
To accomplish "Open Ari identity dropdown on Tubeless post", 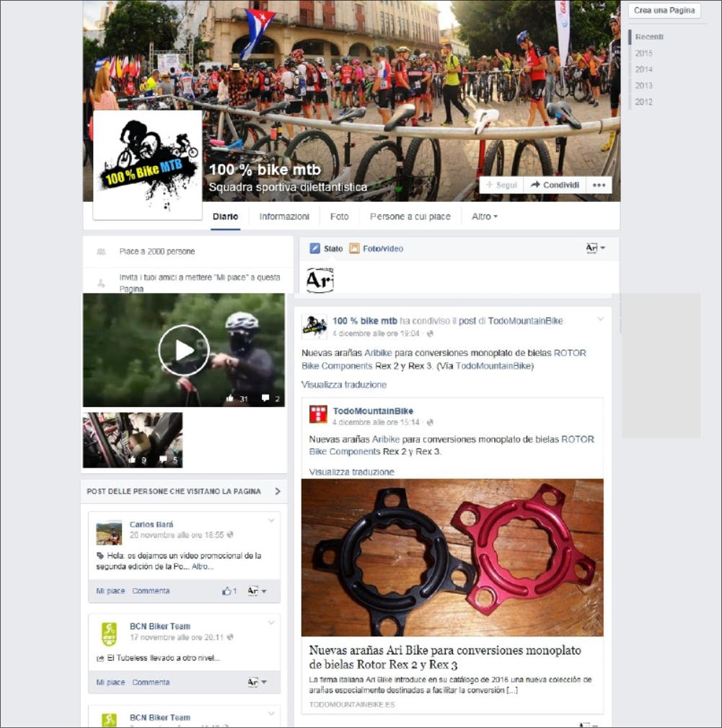I will 257,682.
